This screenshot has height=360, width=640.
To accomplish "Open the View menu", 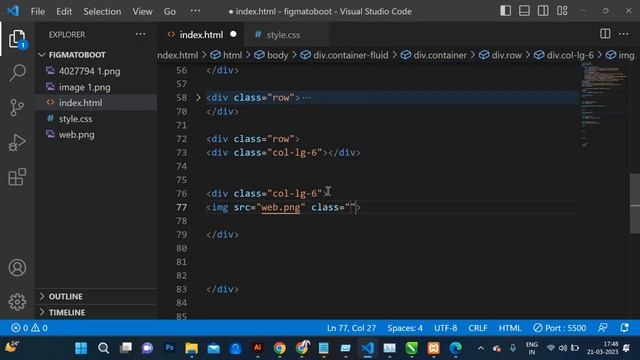I will point(142,11).
